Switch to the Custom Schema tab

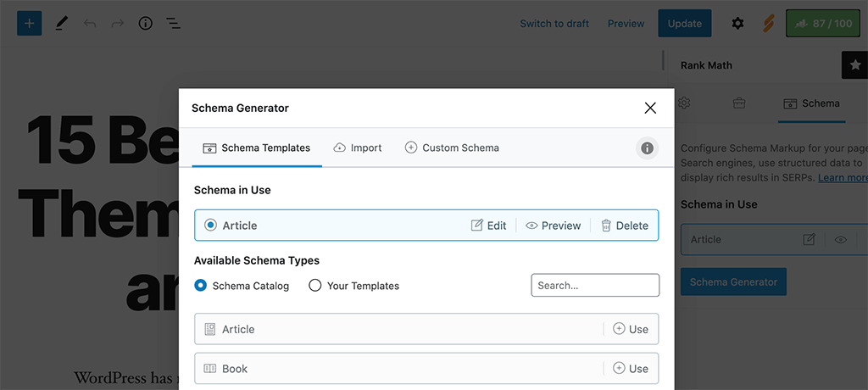point(452,148)
